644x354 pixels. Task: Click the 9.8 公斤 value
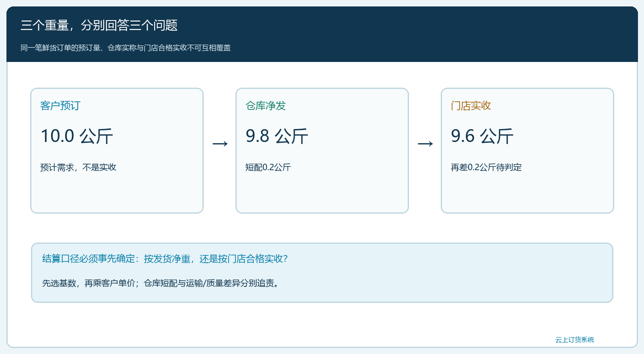pos(277,136)
